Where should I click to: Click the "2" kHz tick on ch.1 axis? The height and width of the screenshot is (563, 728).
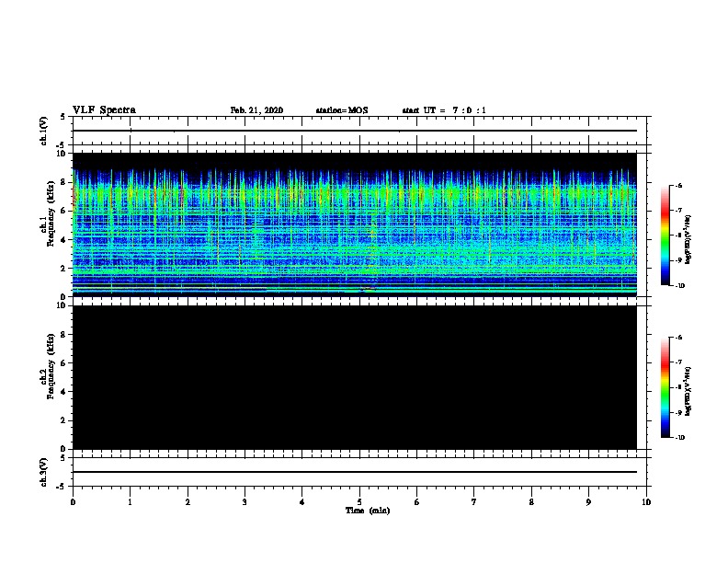[x=63, y=268]
